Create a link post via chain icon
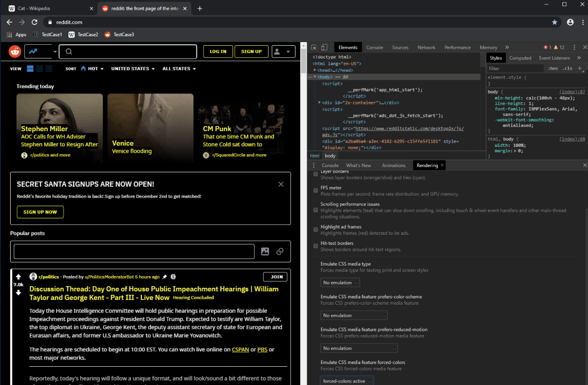Screen dimensions: 588x385 pyautogui.click(x=280, y=251)
